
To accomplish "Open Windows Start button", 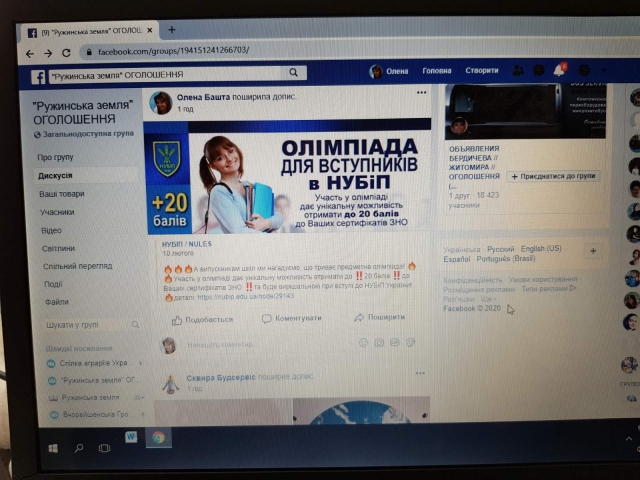I will tap(53, 449).
